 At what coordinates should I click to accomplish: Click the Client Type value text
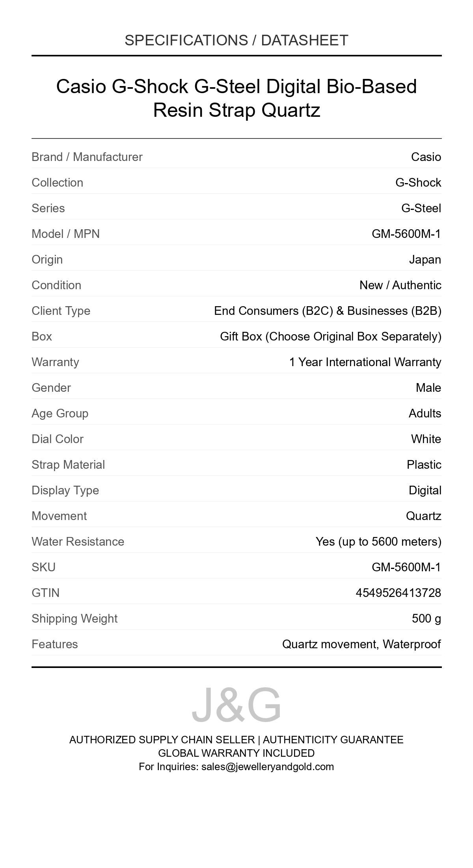point(328,311)
